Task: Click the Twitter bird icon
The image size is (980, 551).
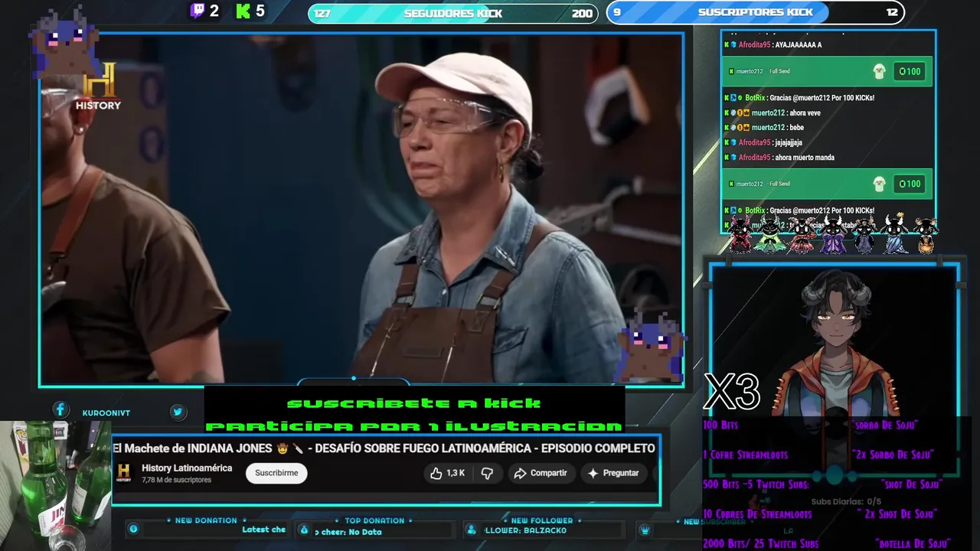Action: coord(178,412)
